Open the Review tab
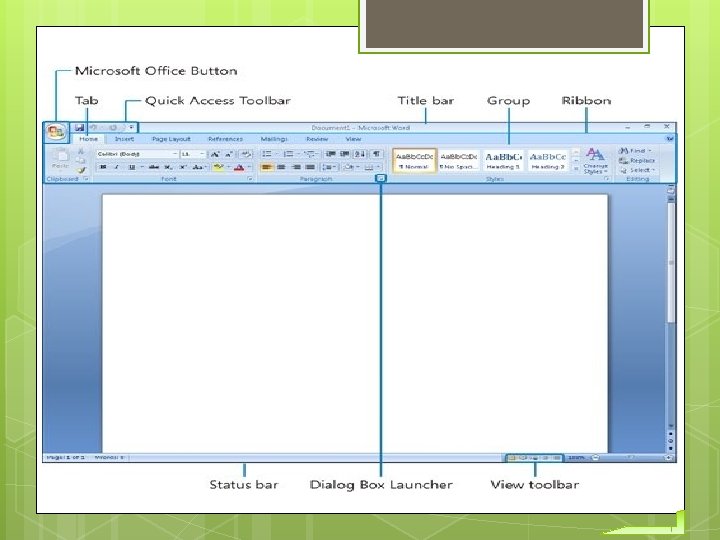 coord(317,139)
